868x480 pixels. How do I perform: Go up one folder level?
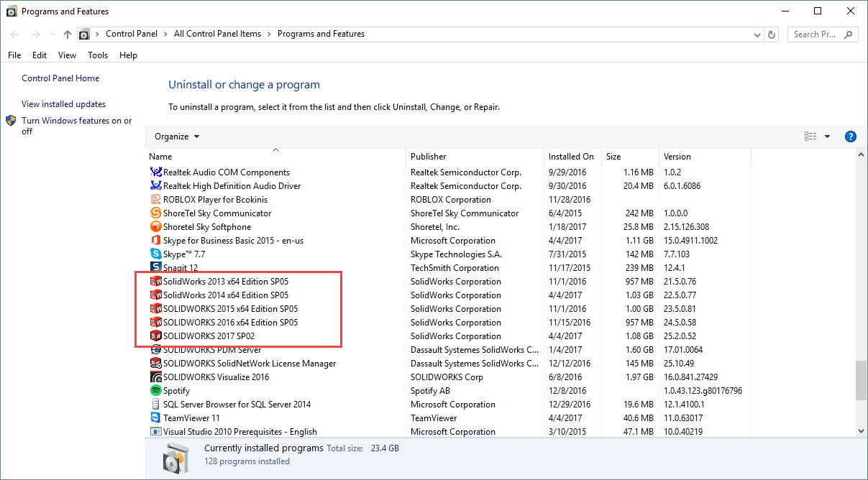point(68,34)
